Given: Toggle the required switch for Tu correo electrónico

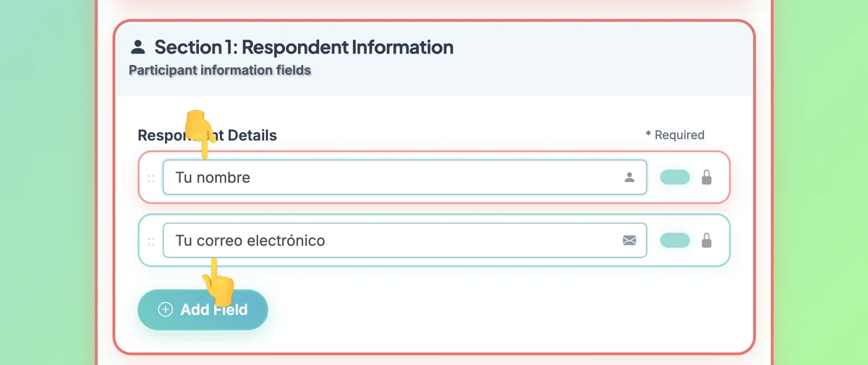Looking at the screenshot, I should (675, 241).
